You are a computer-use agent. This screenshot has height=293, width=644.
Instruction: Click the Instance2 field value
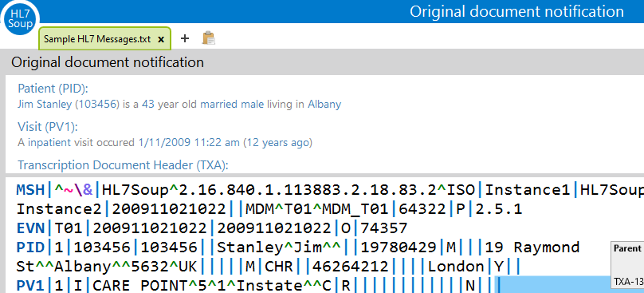click(59, 209)
